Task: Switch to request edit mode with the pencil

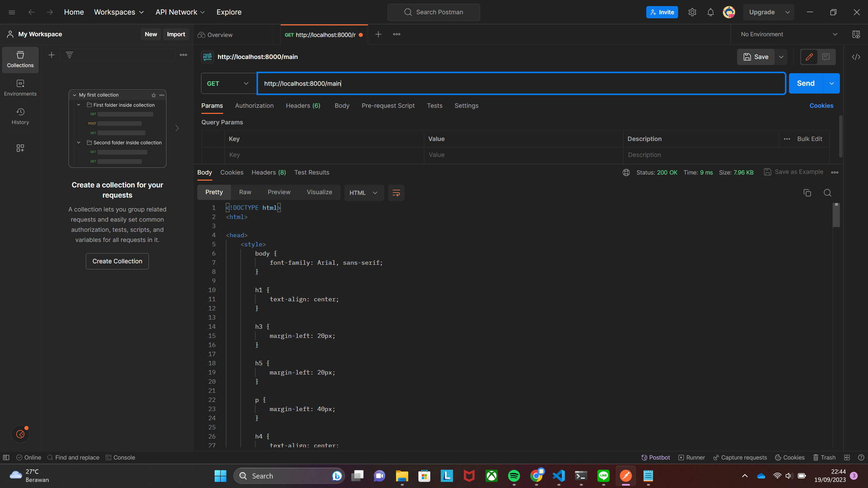Action: point(809,57)
